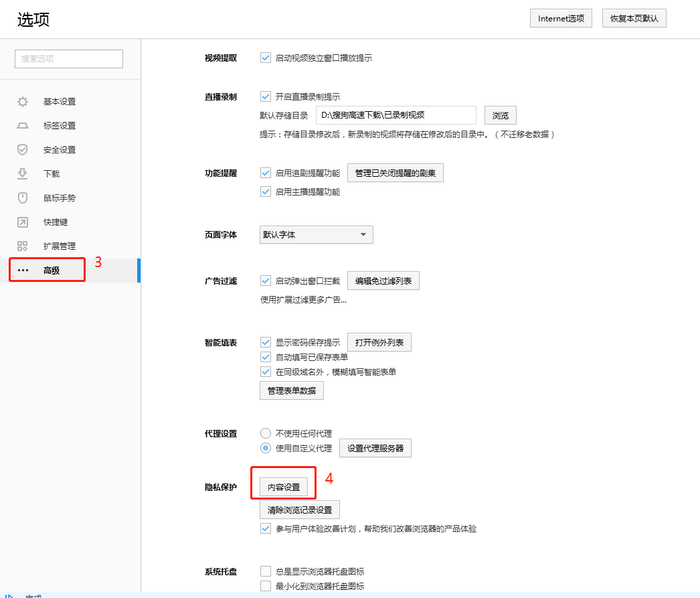
Task: Click the gear icon for 基本设置
Action: pos(23,102)
